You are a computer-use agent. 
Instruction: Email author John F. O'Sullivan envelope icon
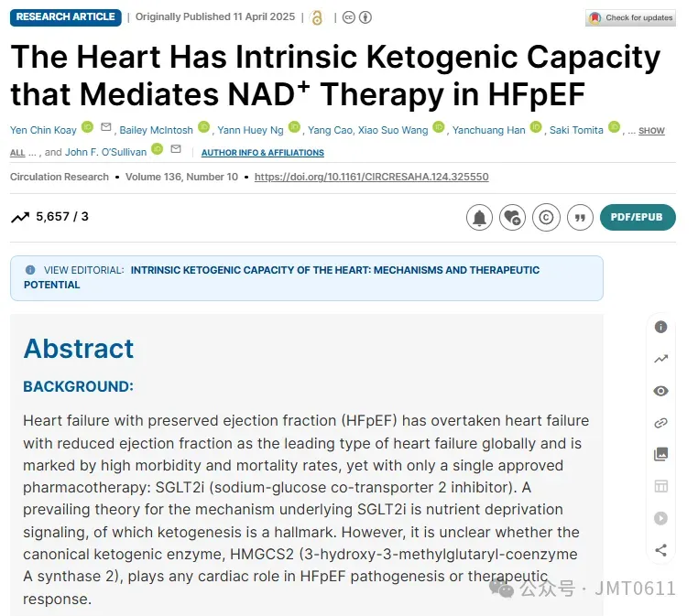176,150
